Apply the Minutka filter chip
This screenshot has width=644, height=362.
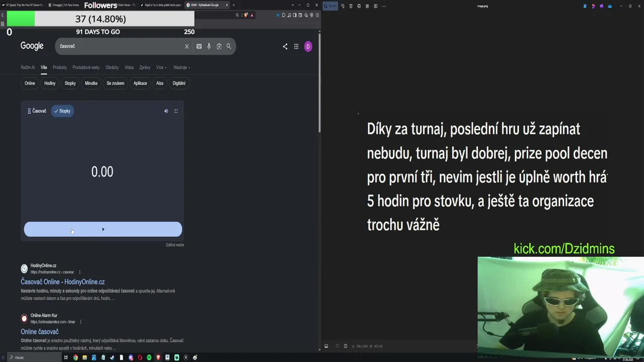click(x=91, y=83)
